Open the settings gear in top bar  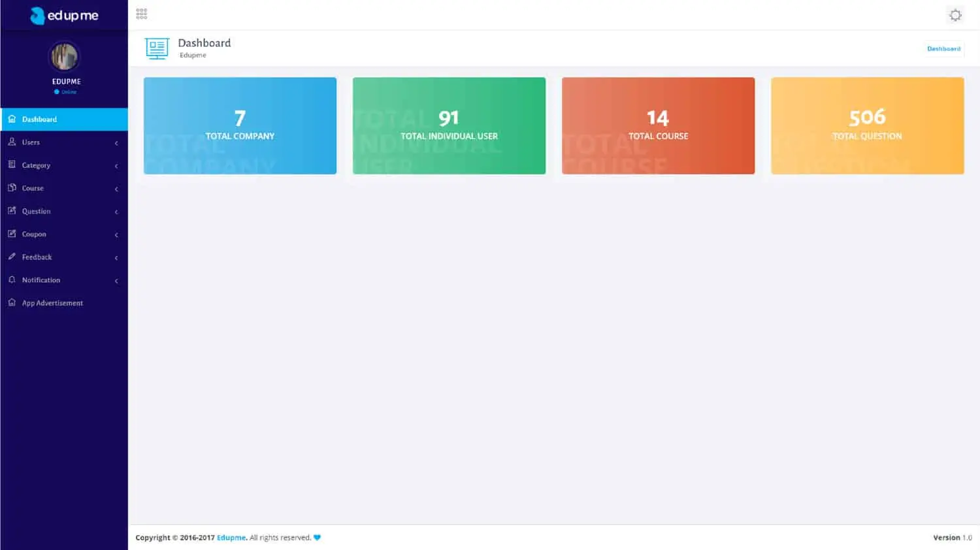pyautogui.click(x=955, y=14)
